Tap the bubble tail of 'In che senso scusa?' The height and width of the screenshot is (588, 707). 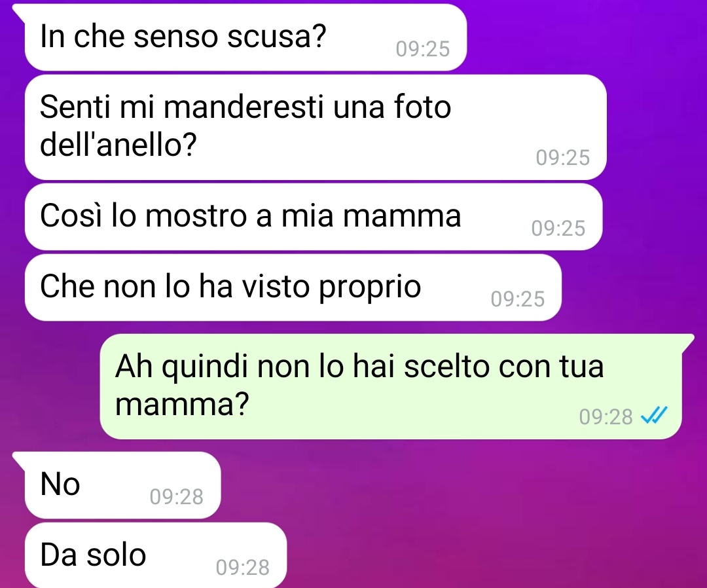tap(19, 12)
